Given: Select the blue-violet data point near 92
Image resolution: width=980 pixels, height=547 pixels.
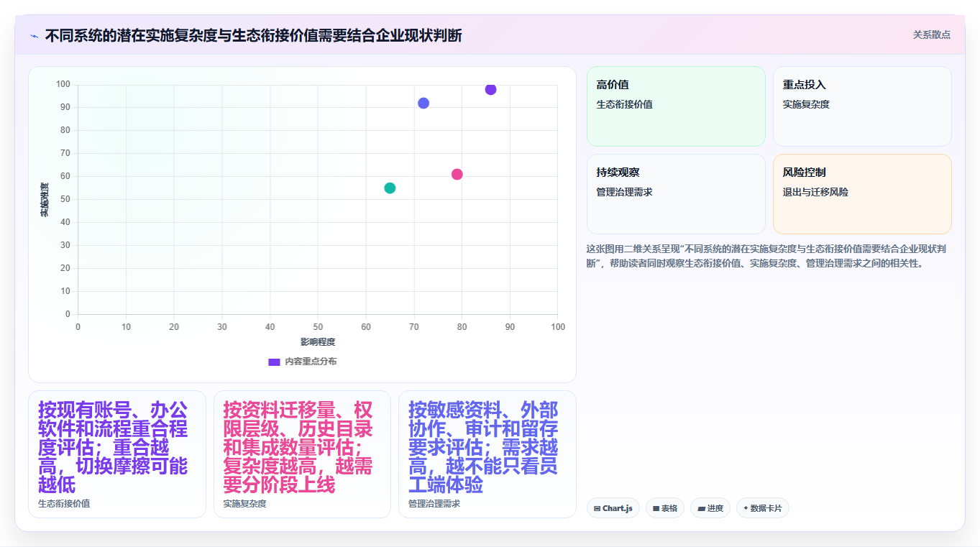Looking at the screenshot, I should 423,103.
